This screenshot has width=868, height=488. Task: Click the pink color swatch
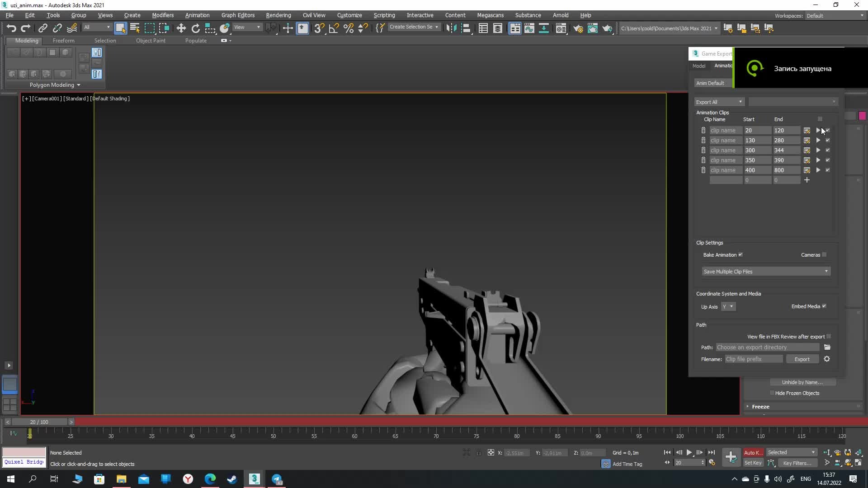click(862, 116)
